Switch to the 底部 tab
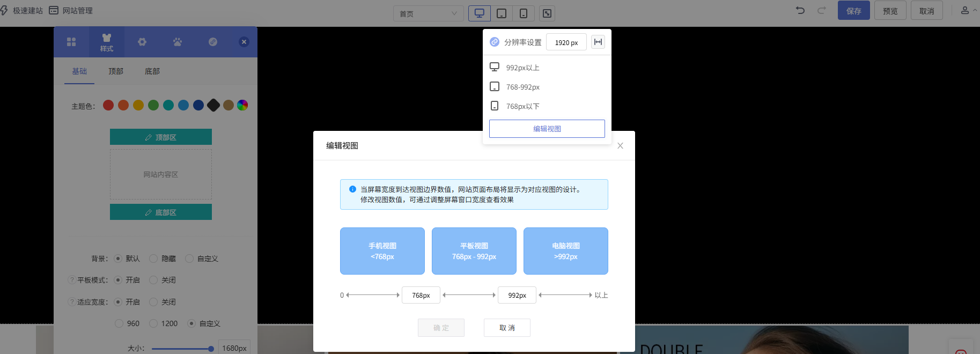The image size is (980, 354). [x=152, y=71]
